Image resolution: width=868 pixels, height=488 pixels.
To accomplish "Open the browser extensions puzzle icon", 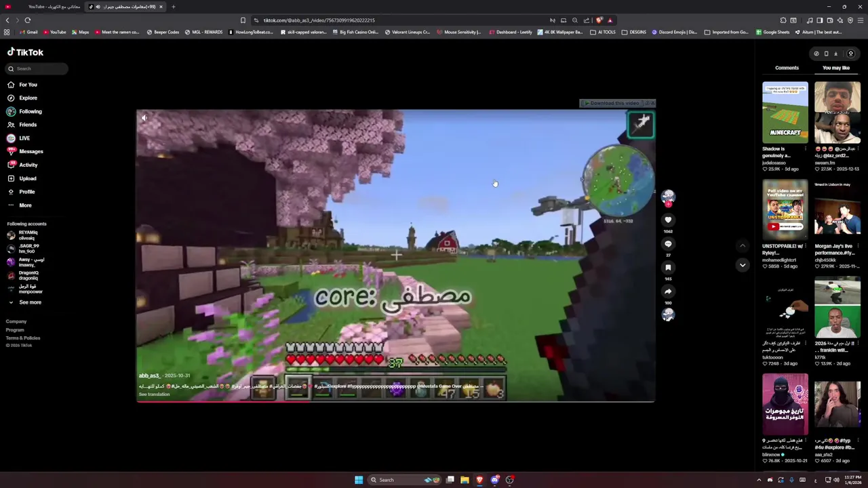I will coord(783,20).
